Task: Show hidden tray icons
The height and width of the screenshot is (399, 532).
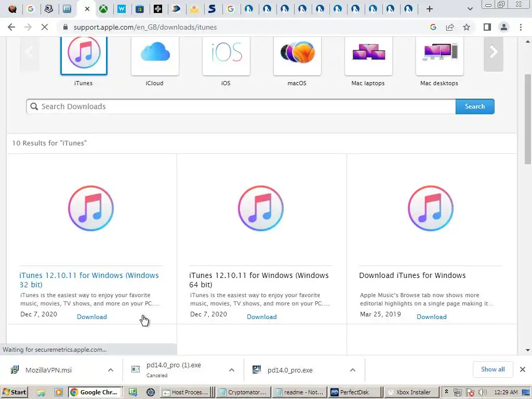Action: pos(446,392)
